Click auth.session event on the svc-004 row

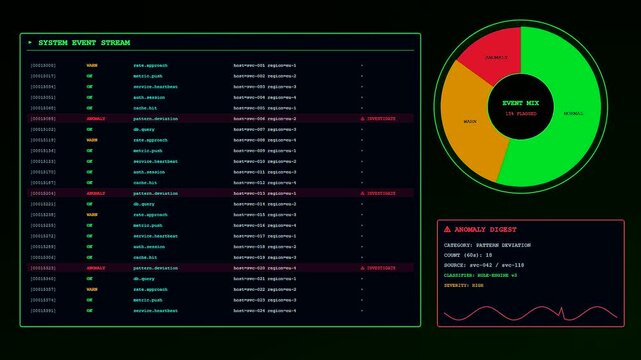click(149, 97)
